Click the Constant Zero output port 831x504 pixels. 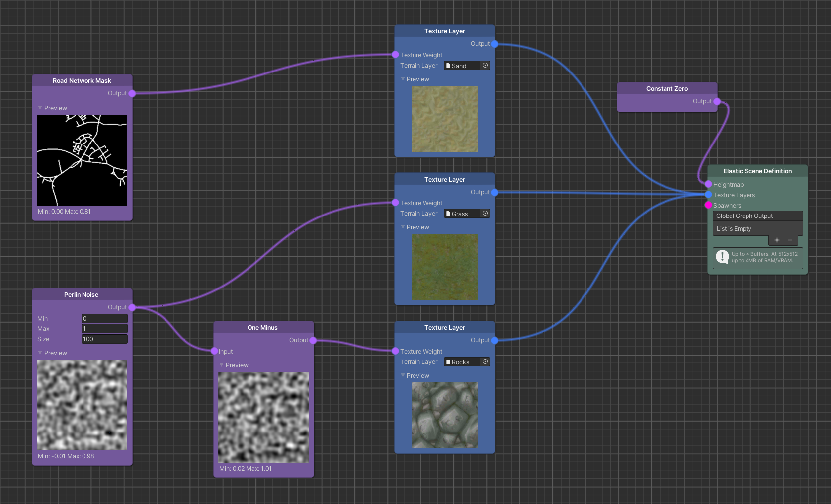[717, 101]
